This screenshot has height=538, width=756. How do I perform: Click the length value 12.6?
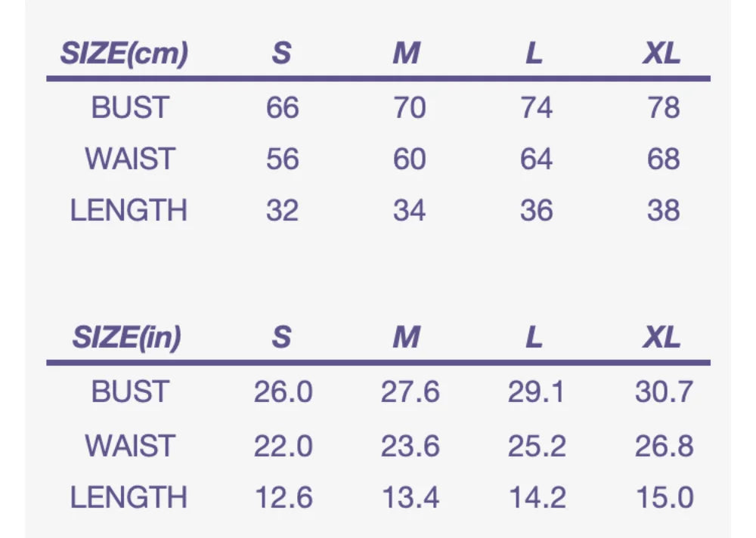(283, 497)
